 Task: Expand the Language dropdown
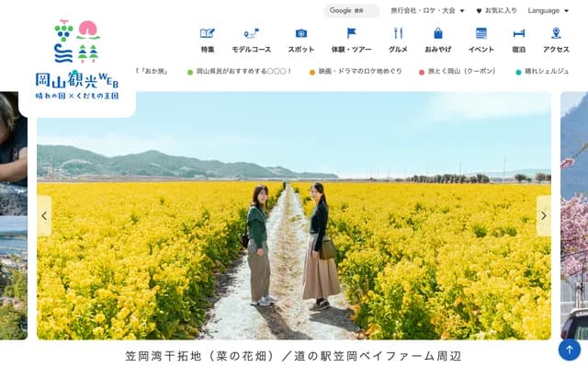click(x=548, y=11)
